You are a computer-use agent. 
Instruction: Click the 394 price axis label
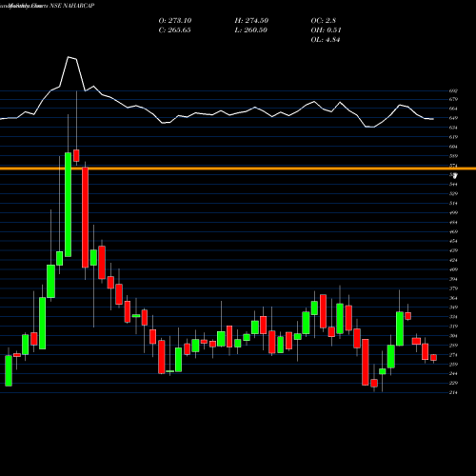[453, 279]
